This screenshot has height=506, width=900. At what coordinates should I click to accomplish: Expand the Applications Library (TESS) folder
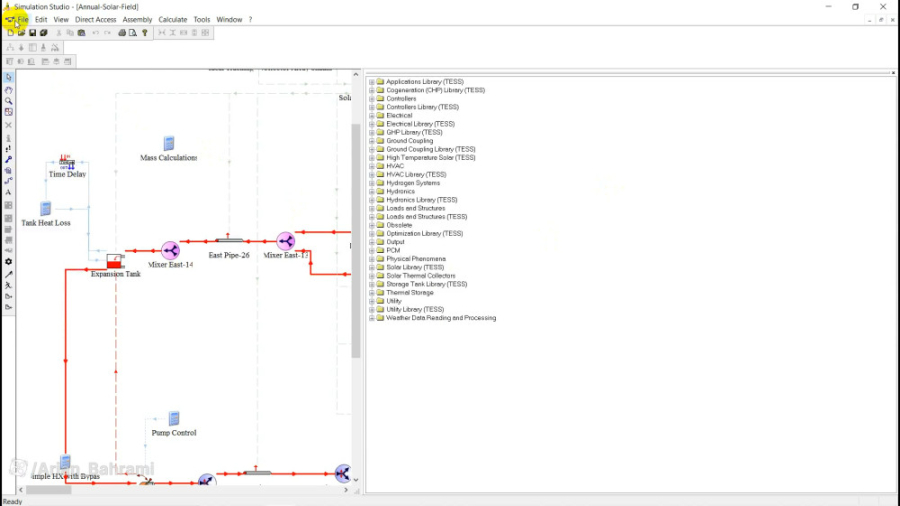click(x=372, y=82)
